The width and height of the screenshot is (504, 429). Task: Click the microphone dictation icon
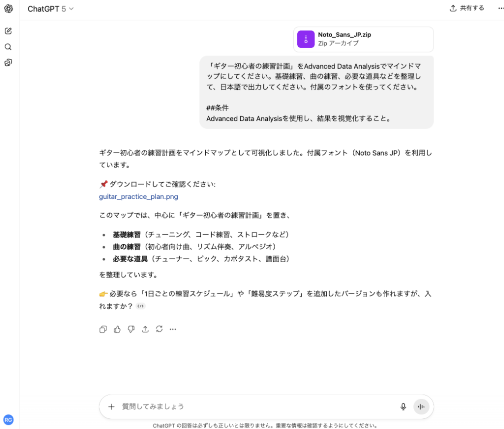tap(403, 406)
